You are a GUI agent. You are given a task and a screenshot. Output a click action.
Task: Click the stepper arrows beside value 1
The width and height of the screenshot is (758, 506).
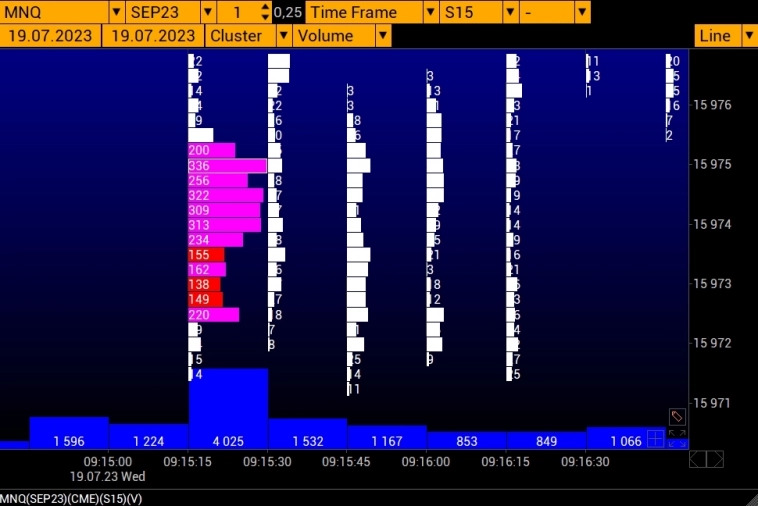pos(264,12)
